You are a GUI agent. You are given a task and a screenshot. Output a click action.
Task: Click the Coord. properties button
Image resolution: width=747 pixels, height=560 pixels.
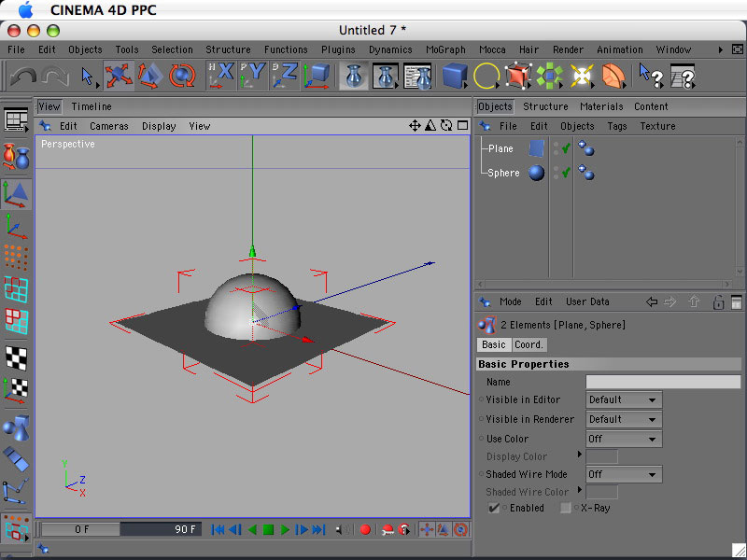pyautogui.click(x=529, y=344)
